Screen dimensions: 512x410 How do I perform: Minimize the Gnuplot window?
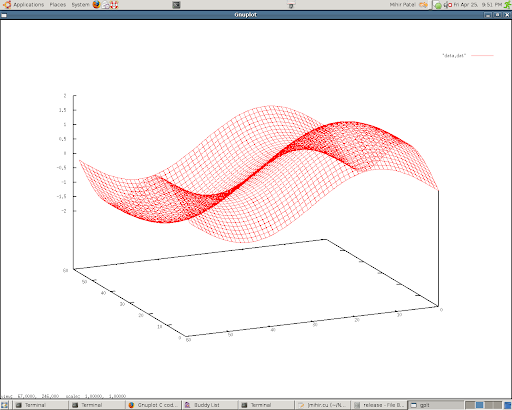coord(488,15)
